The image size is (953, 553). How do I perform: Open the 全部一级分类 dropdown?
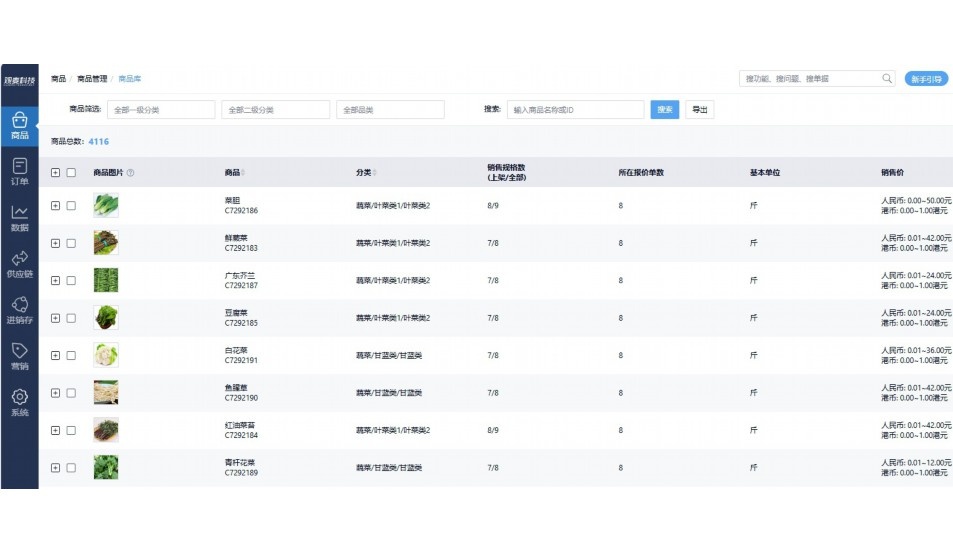tap(161, 110)
